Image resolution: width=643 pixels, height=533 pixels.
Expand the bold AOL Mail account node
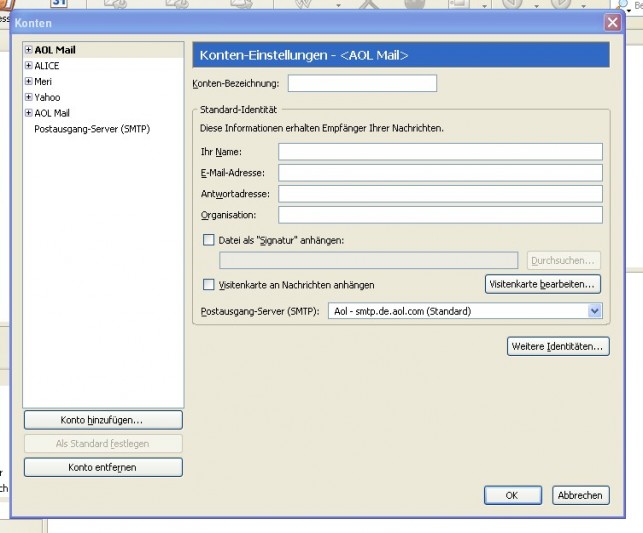click(28, 50)
